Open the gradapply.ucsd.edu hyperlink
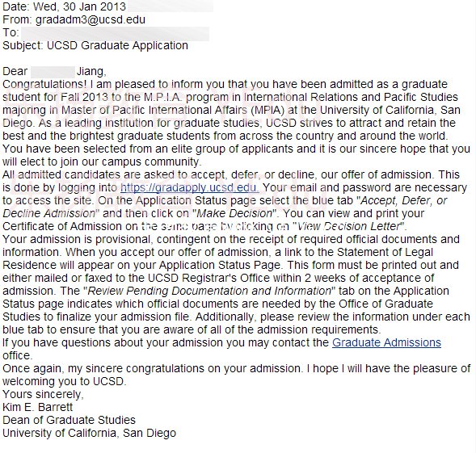The image size is (476, 453). point(190,187)
